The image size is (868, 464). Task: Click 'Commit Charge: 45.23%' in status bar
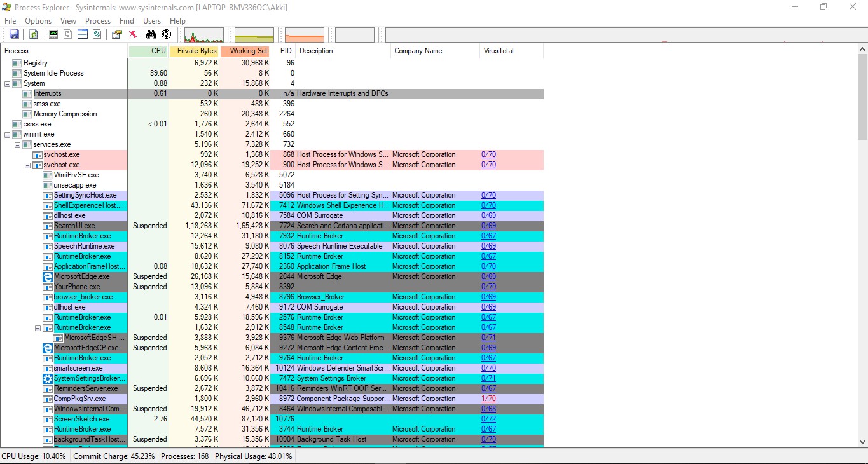[114, 456]
